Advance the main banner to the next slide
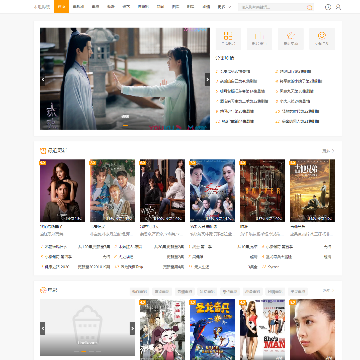The image size is (360, 360). pos(207,79)
